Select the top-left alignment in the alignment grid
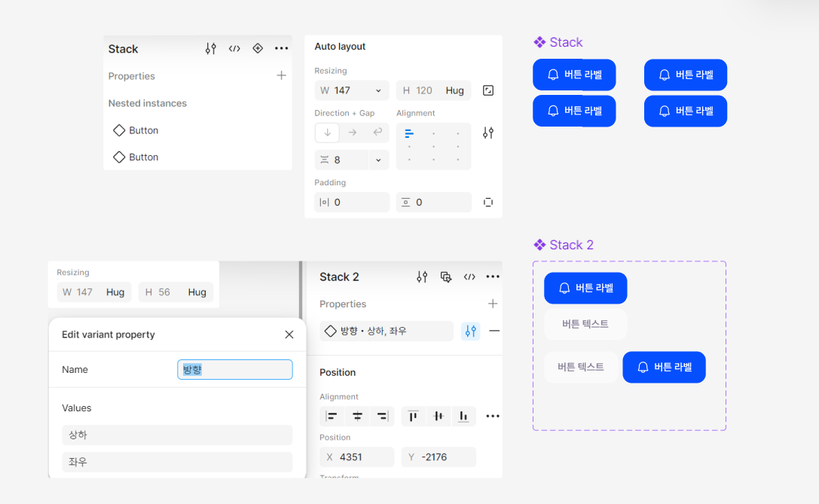This screenshot has height=504, width=819. [409, 133]
